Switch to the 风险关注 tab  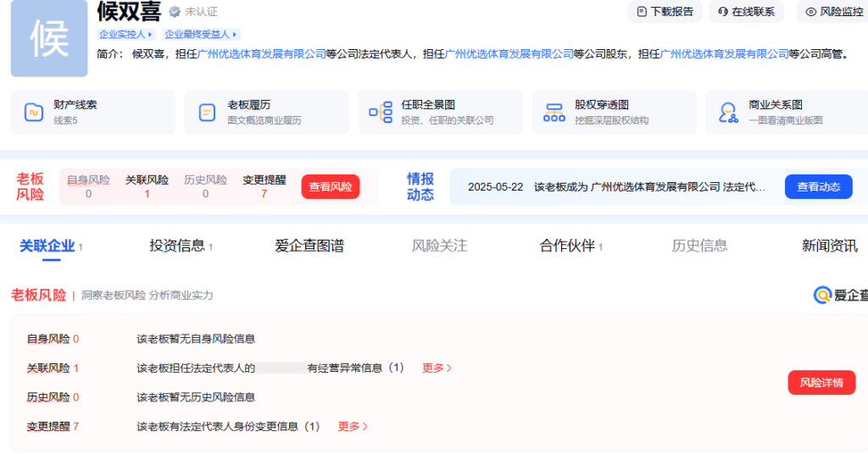tap(440, 246)
